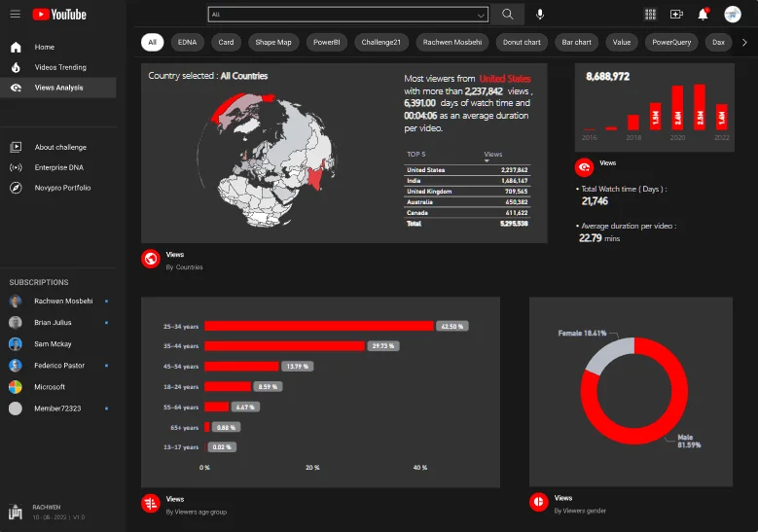Open the user profile avatar
The height and width of the screenshot is (532, 758).
click(x=733, y=15)
